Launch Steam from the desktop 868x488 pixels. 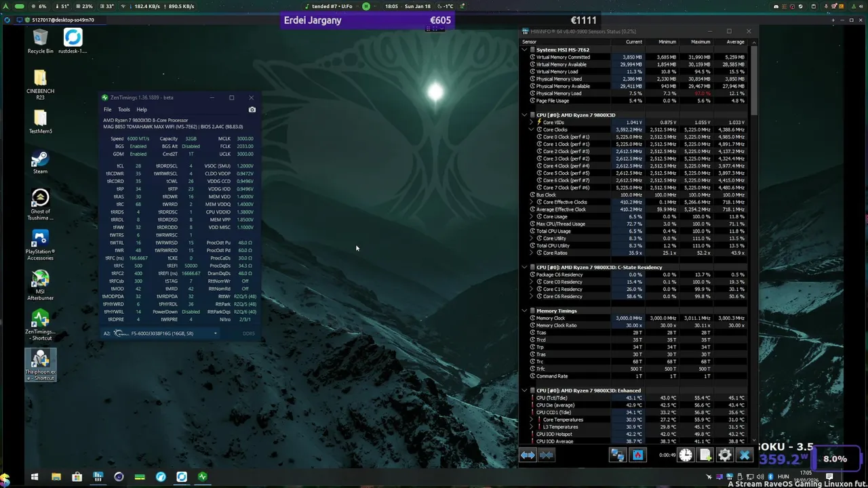coord(40,162)
